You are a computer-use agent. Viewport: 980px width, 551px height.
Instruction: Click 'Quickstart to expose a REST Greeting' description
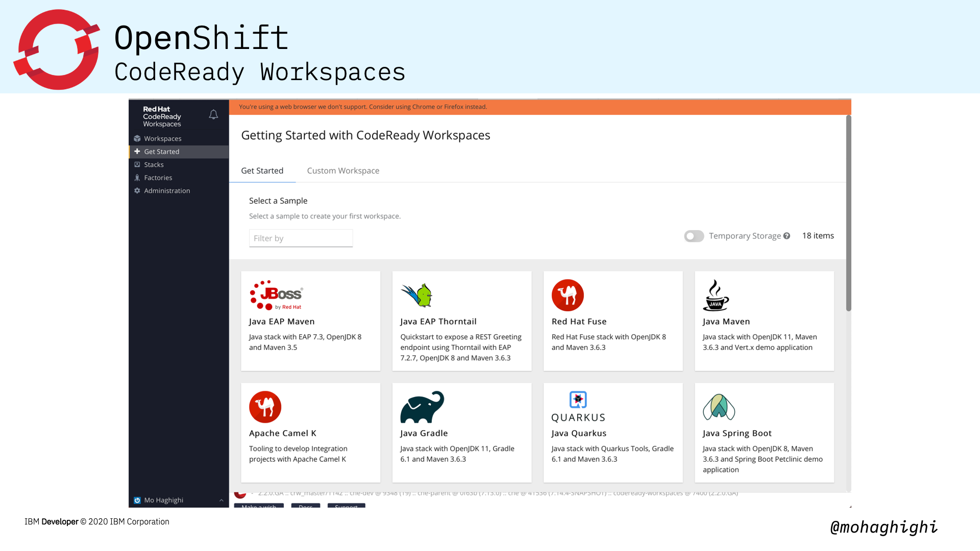tap(461, 347)
